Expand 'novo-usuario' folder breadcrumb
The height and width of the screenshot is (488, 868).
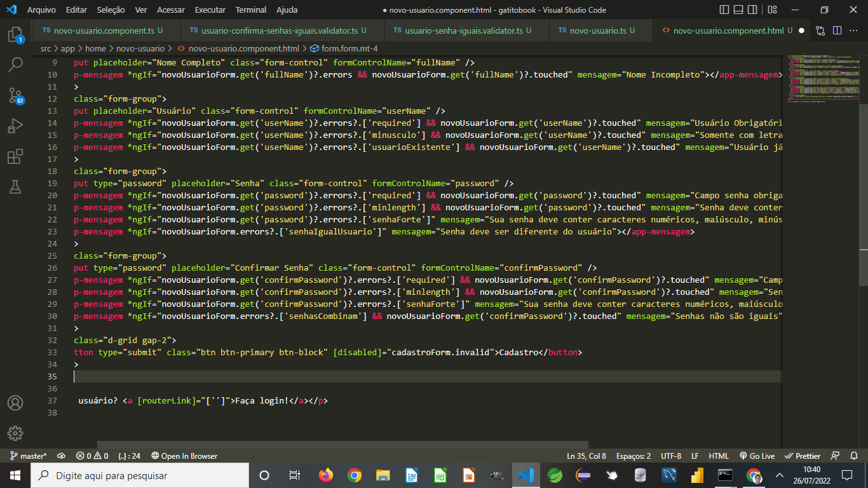pyautogui.click(x=140, y=48)
